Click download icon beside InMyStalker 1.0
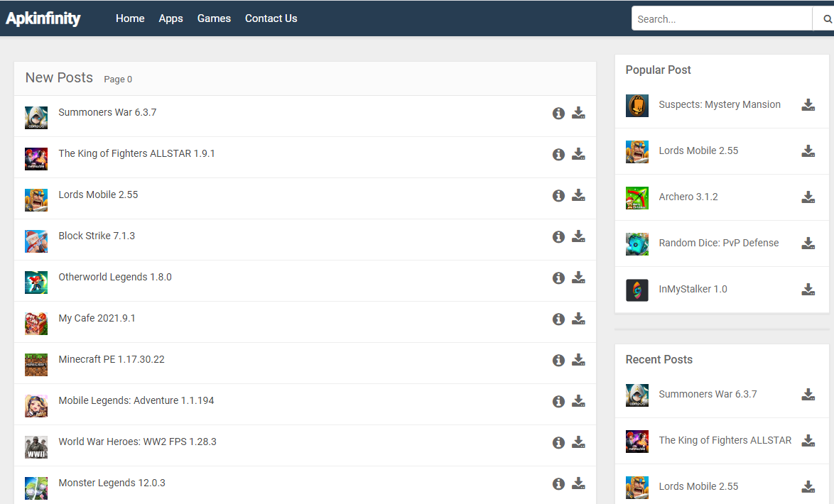The width and height of the screenshot is (834, 504). tap(808, 290)
